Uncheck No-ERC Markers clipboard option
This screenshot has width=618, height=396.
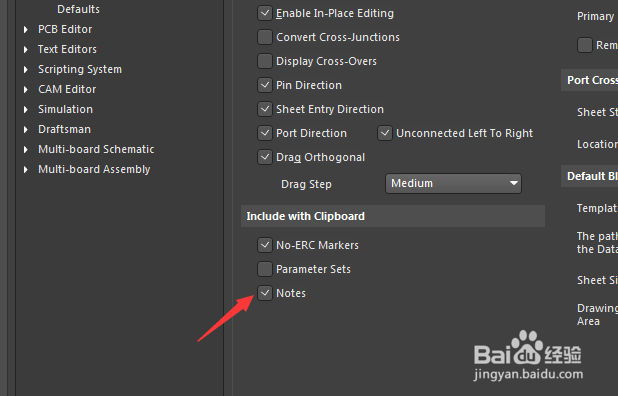[265, 245]
